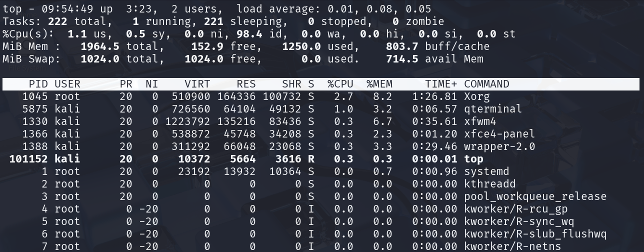Screen dimensions: 644x252
Task: Select the xfce4-panel process name
Action: [499, 134]
